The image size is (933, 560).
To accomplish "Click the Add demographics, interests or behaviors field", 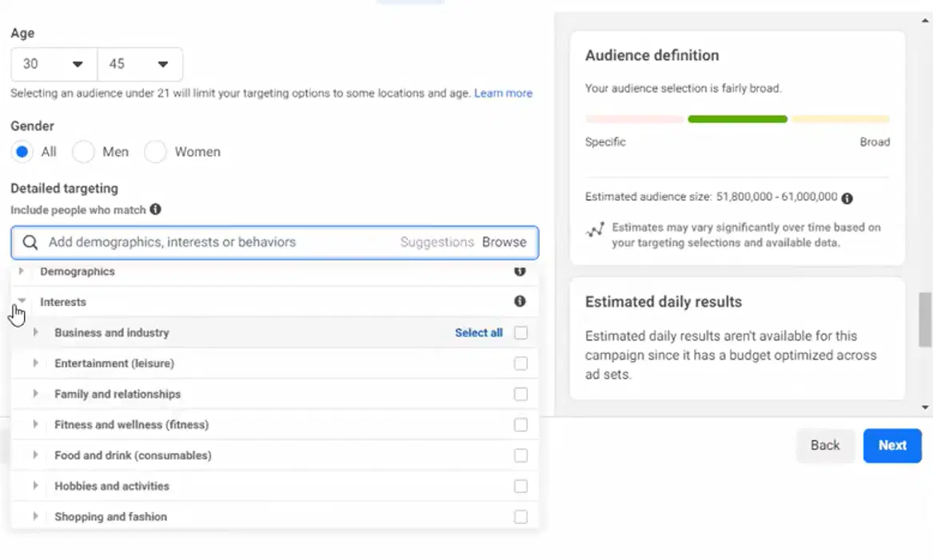I will click(275, 242).
